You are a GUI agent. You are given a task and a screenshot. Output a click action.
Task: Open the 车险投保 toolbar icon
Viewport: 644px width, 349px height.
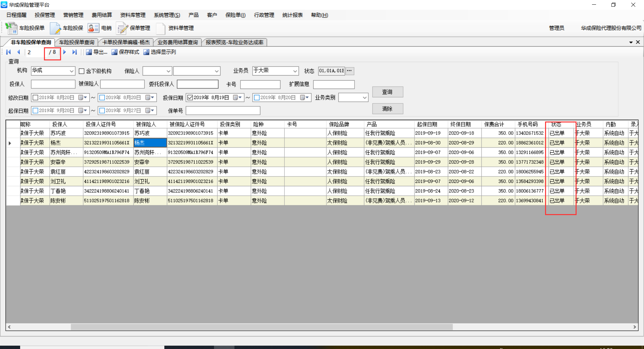[55, 28]
